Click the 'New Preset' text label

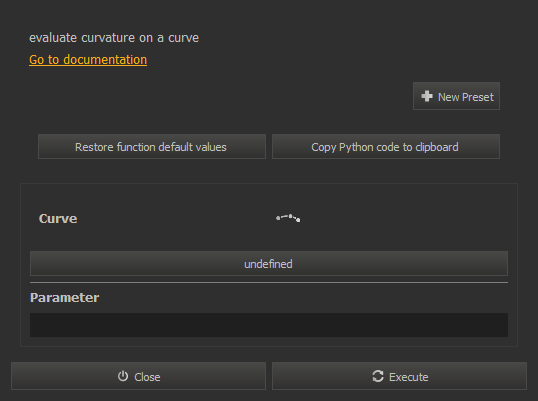(x=466, y=97)
